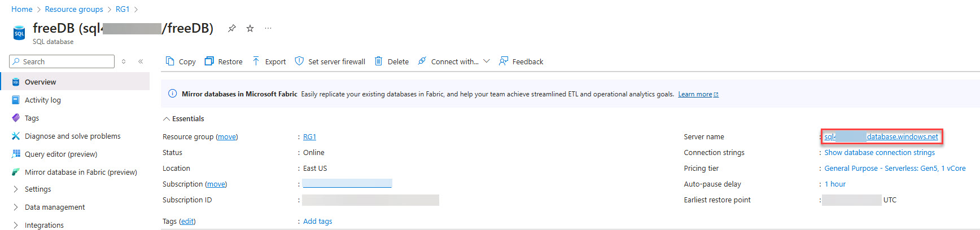This screenshot has width=980, height=230.
Task: Click the Export arrow icon
Action: pyautogui.click(x=256, y=61)
